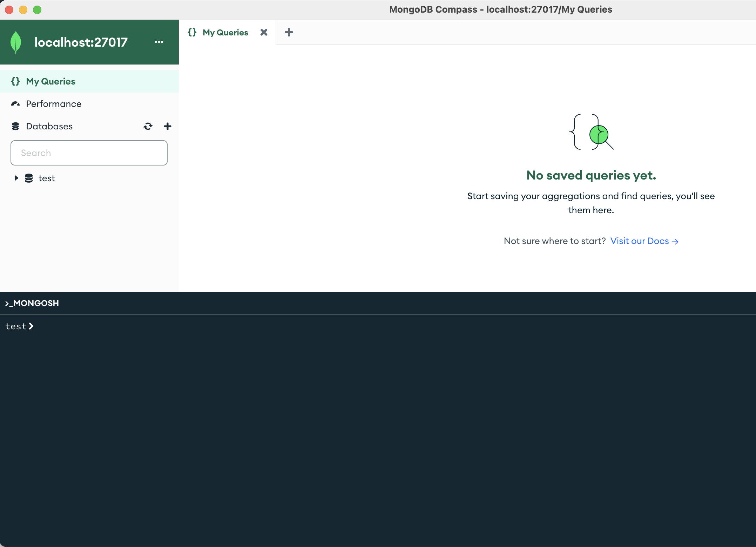Image resolution: width=756 pixels, height=547 pixels.
Task: Switch to the My Queries tab
Action: click(225, 32)
